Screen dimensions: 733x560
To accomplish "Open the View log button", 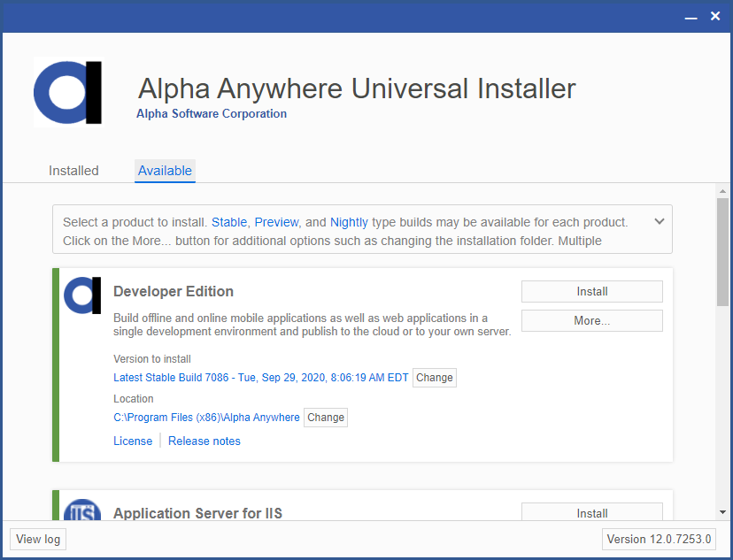I will [x=38, y=539].
